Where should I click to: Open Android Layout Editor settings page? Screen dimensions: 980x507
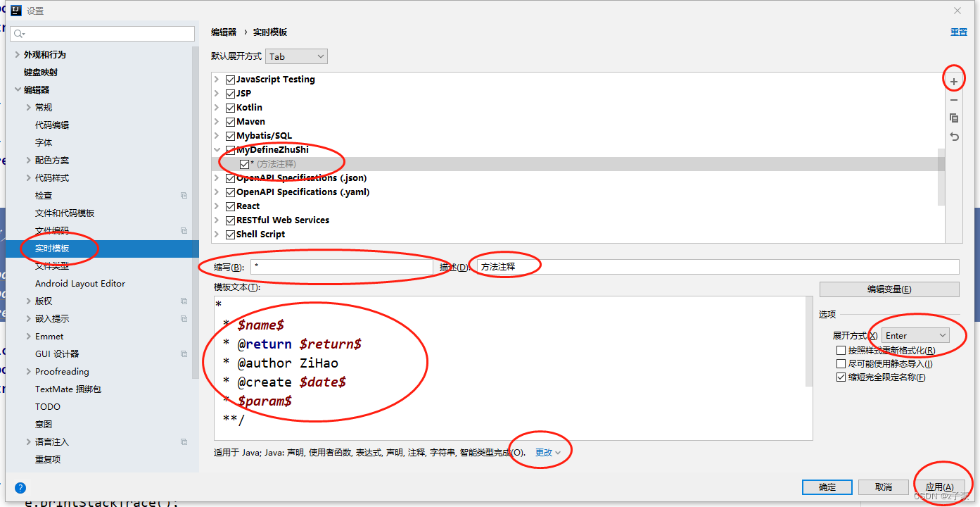point(80,284)
